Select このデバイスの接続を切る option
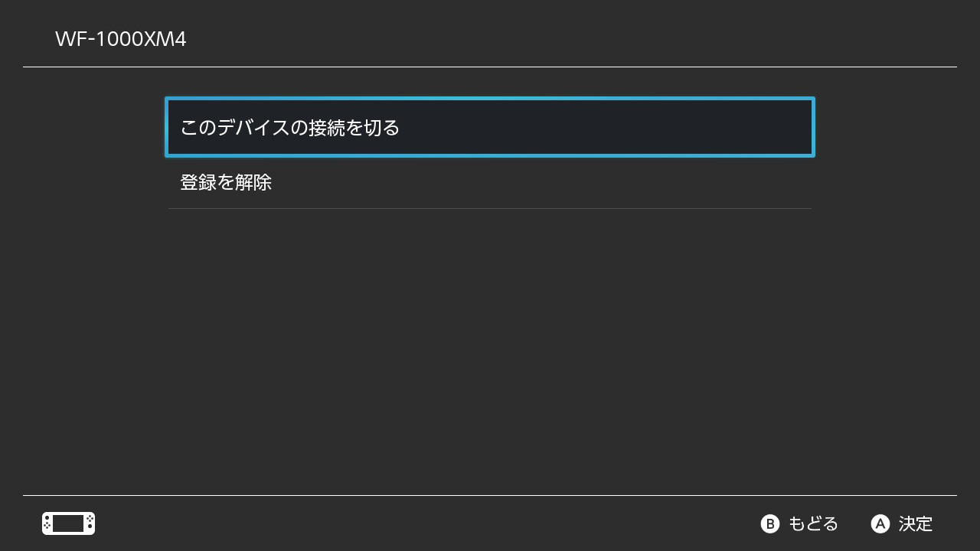The height and width of the screenshot is (551, 980). coord(490,127)
